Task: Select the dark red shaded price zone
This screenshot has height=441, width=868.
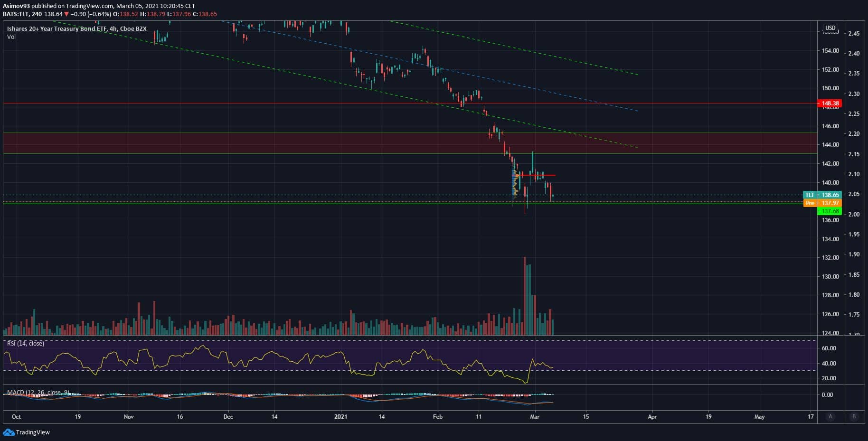Action: coord(285,143)
